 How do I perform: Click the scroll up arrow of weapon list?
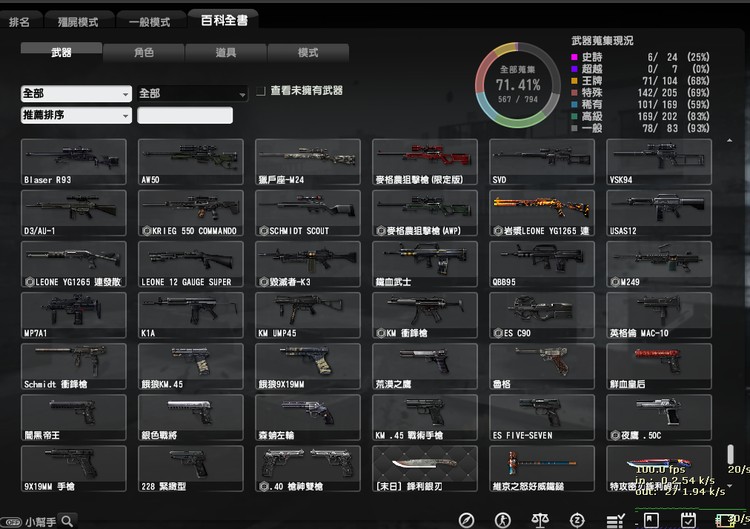(729, 141)
